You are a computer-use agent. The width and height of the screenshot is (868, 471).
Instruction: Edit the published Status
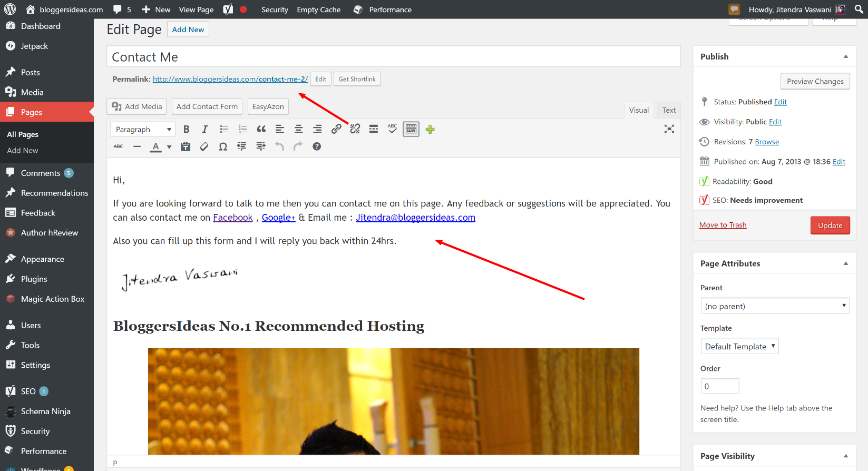[781, 102]
